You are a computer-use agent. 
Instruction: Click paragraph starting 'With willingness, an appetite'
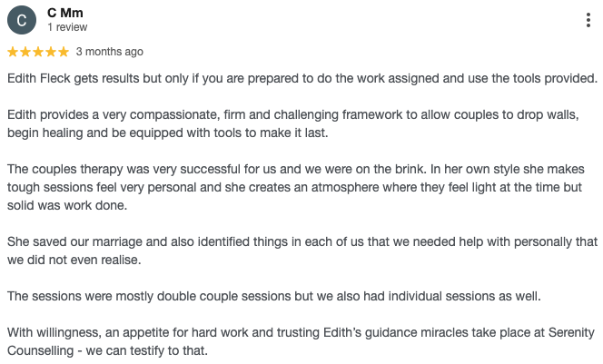[x=300, y=341]
